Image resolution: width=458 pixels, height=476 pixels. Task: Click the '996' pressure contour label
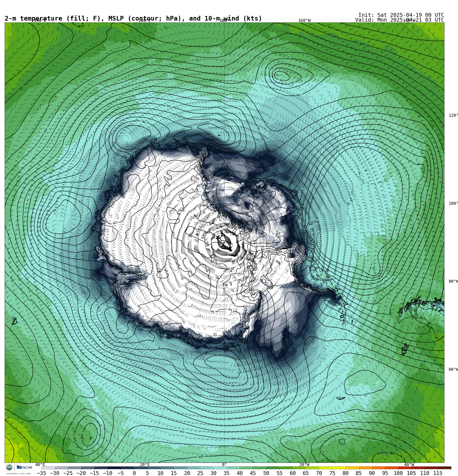tap(298, 95)
